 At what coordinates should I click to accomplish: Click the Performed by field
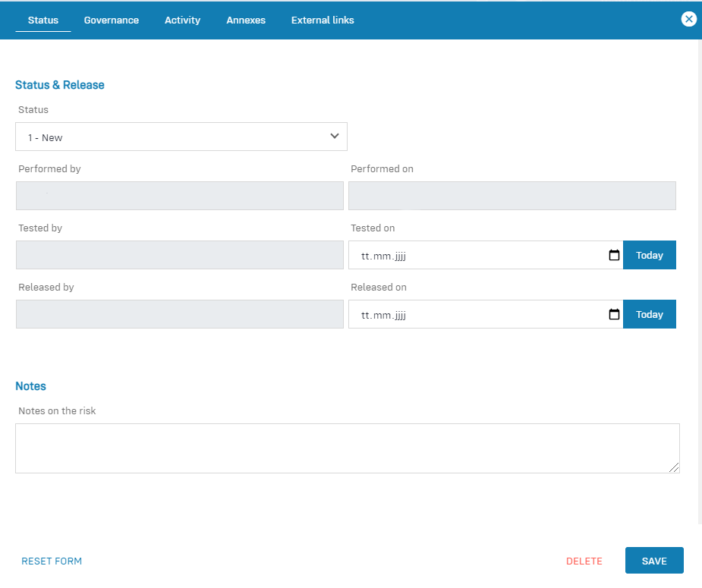[x=179, y=196]
